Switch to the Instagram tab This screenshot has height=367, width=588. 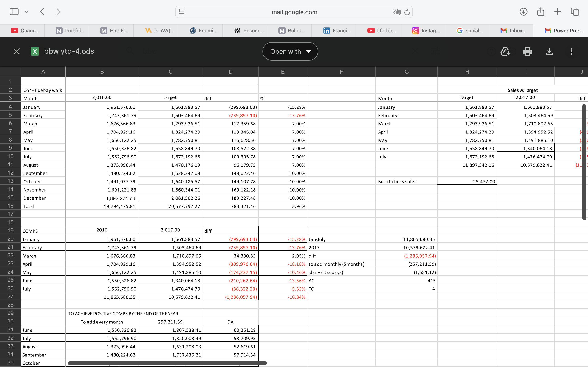pos(426,30)
